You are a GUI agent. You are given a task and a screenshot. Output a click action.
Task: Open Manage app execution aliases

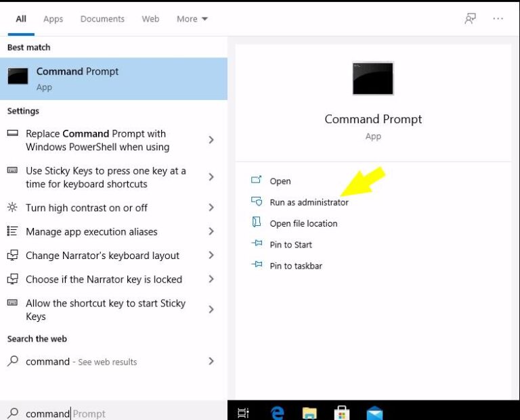click(114, 231)
